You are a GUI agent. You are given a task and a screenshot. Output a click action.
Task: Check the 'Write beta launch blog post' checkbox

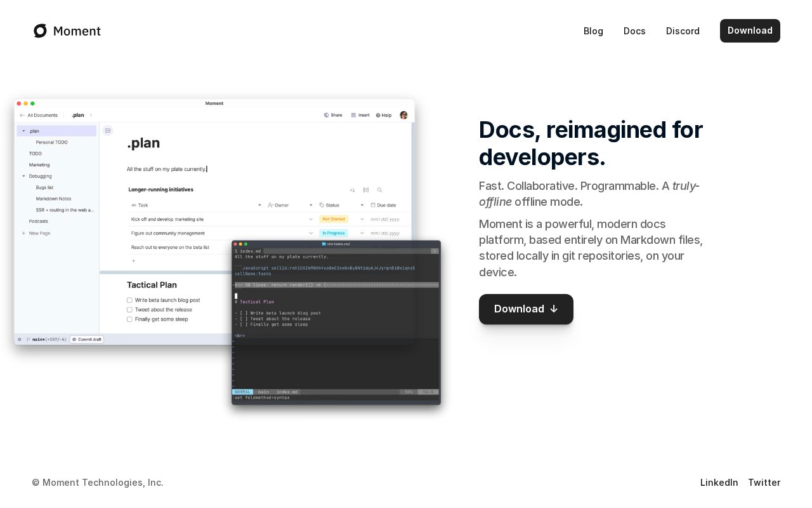(129, 300)
